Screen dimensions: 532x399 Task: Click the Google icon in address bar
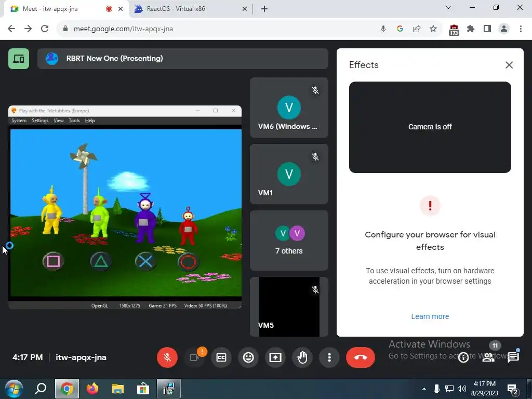[x=400, y=29]
